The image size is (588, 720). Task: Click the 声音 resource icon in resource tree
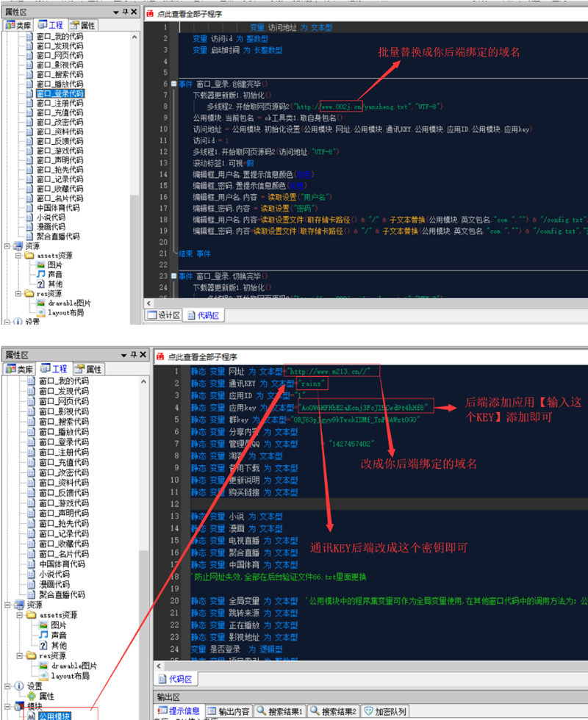click(x=40, y=274)
